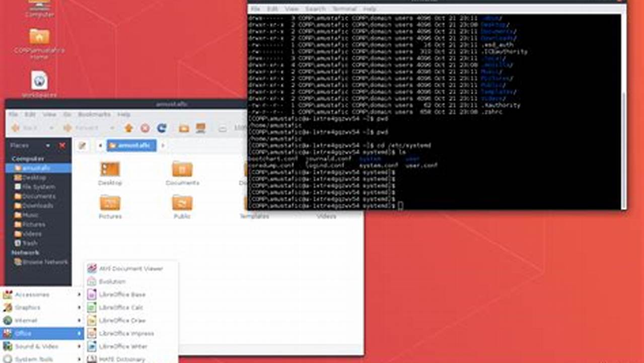Open Computer using the toolbar icon

pyautogui.click(x=200, y=128)
